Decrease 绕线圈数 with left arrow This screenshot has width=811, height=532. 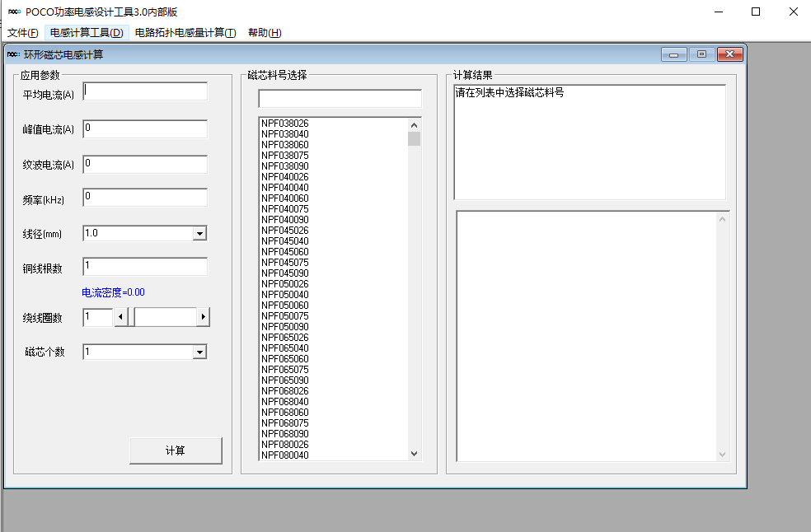[x=120, y=317]
